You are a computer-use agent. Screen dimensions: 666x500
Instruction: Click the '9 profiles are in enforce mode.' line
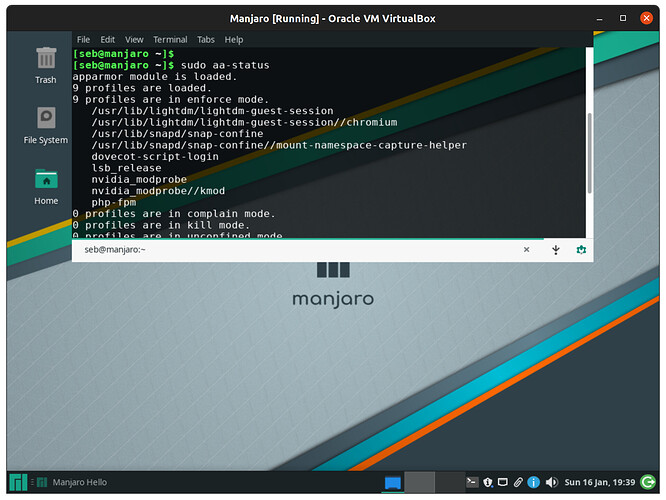click(170, 100)
